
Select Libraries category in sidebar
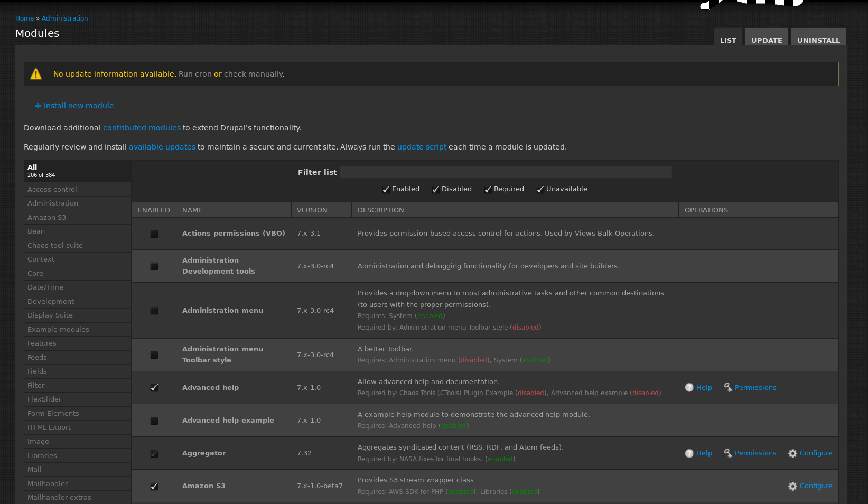(x=78, y=455)
